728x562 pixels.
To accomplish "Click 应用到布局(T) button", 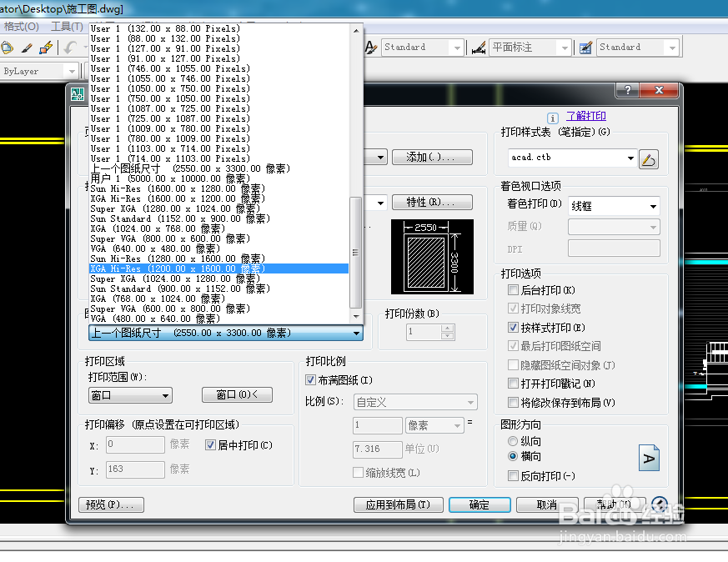I will click(399, 504).
